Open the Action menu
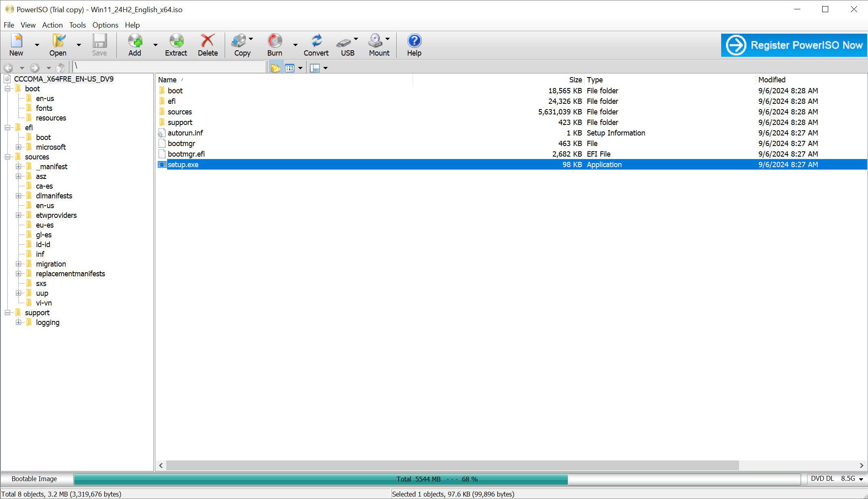The image size is (868, 499). (52, 25)
